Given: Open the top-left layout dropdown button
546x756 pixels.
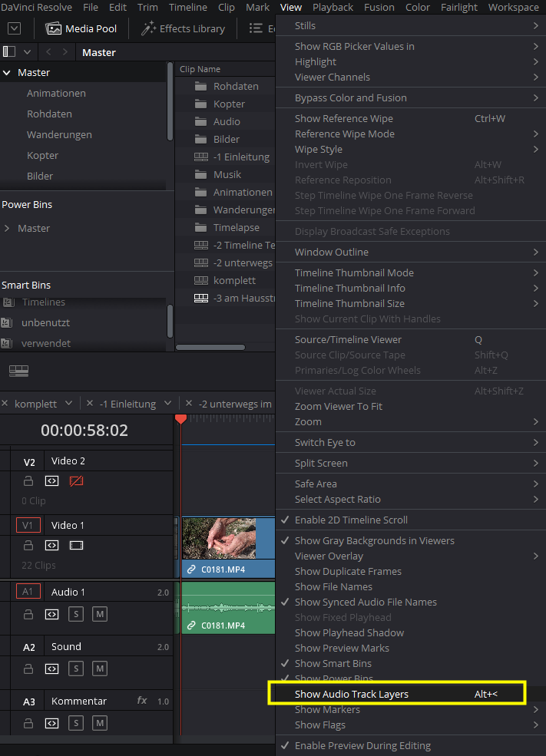Looking at the screenshot, I should pyautogui.click(x=15, y=28).
